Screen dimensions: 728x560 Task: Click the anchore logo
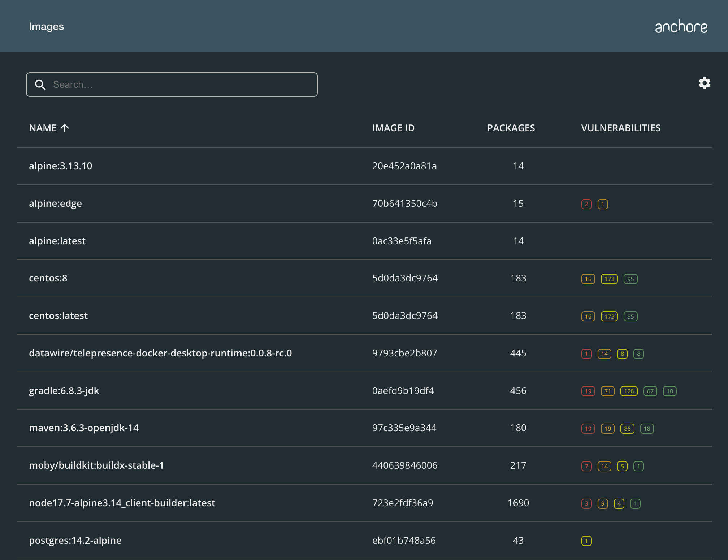pyautogui.click(x=681, y=26)
